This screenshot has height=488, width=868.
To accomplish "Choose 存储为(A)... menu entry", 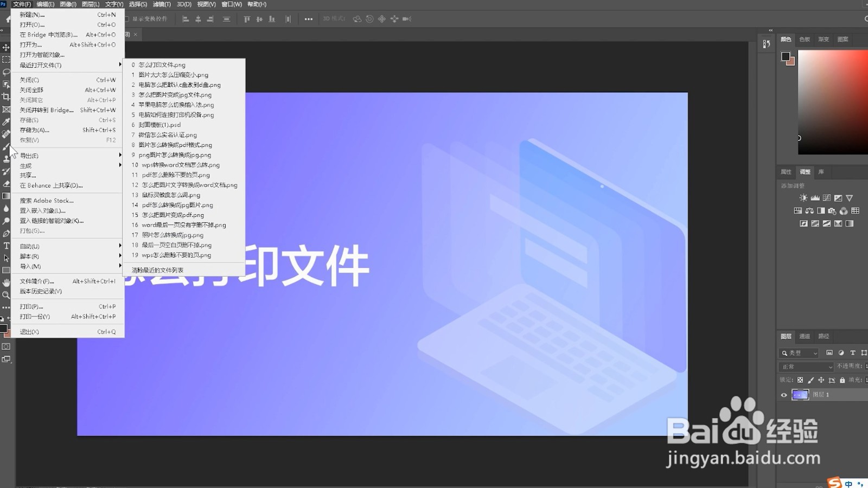I will [67, 130].
